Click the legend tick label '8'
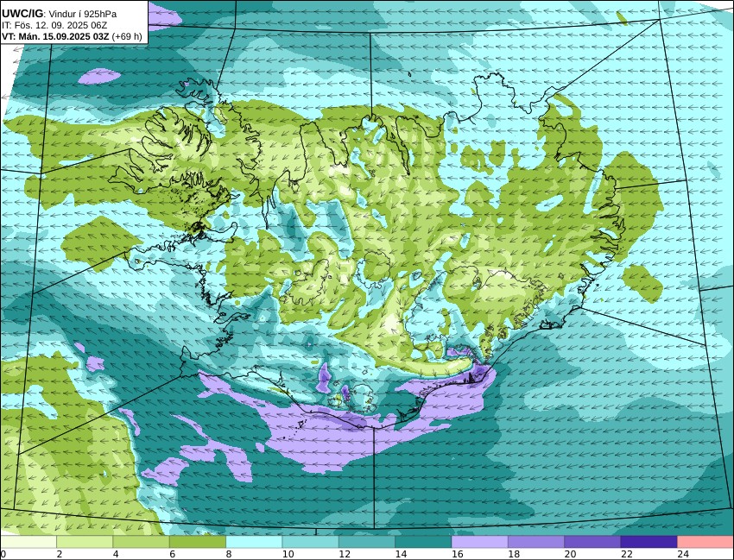The width and height of the screenshot is (734, 560). tap(229, 554)
